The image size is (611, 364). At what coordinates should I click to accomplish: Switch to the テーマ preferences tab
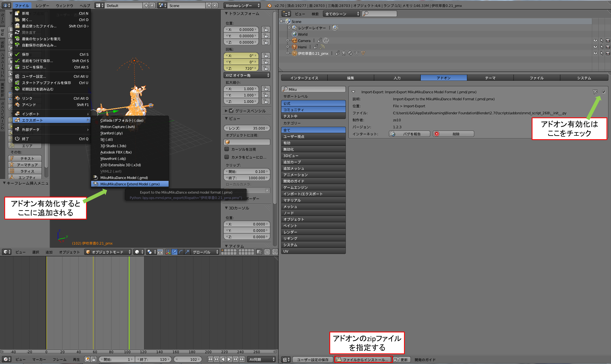pos(490,78)
